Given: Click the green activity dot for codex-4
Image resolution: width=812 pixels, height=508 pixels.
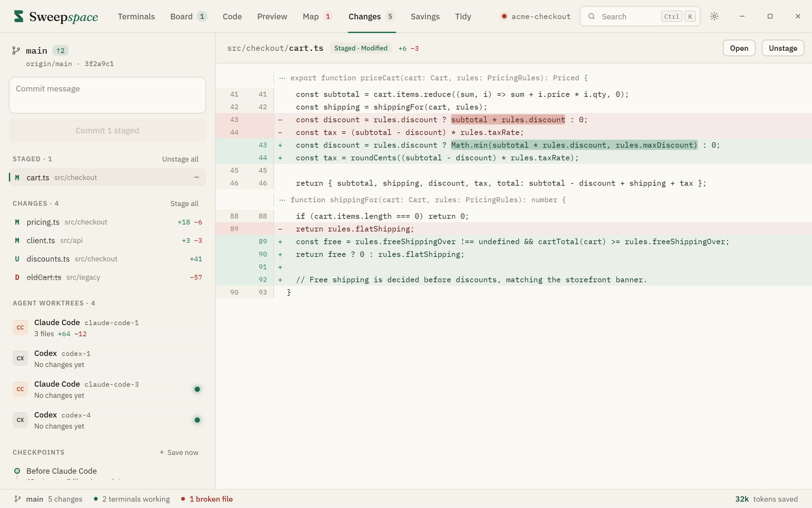Looking at the screenshot, I should click(x=197, y=420).
